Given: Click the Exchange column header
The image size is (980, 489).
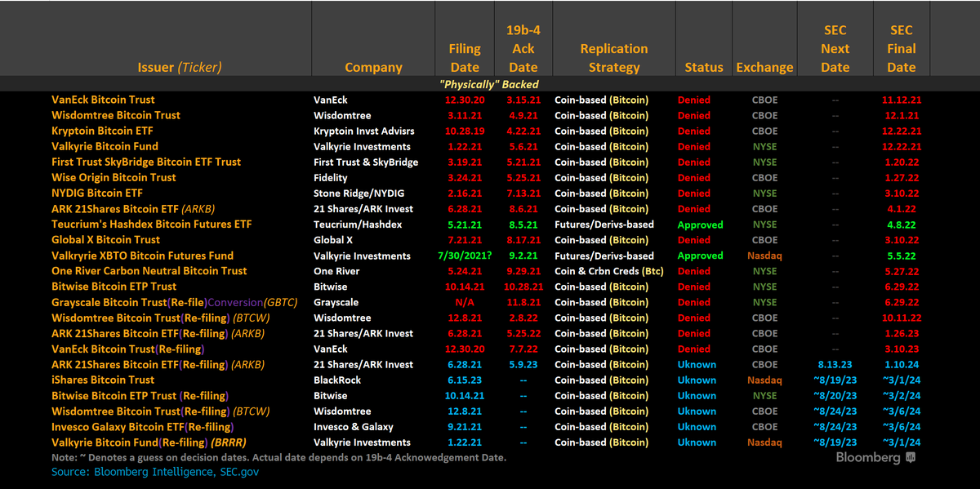Looking at the screenshot, I should [x=764, y=67].
